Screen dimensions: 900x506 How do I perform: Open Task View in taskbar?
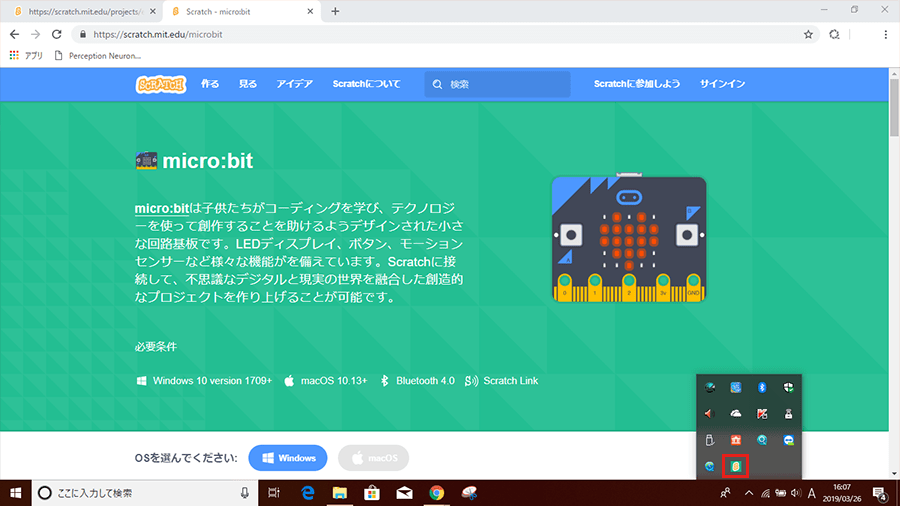pyautogui.click(x=274, y=493)
